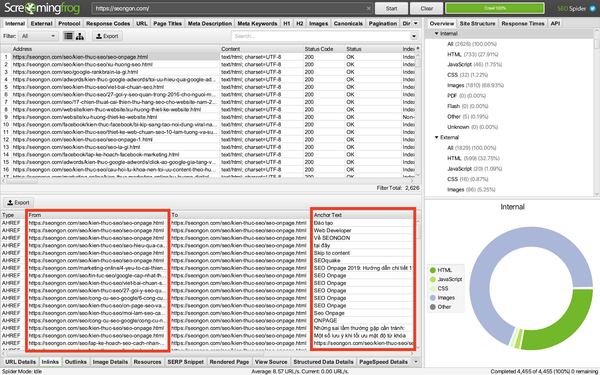Show more top tabs dropdown arrow
The width and height of the screenshot is (600, 375).
pyautogui.click(x=416, y=23)
